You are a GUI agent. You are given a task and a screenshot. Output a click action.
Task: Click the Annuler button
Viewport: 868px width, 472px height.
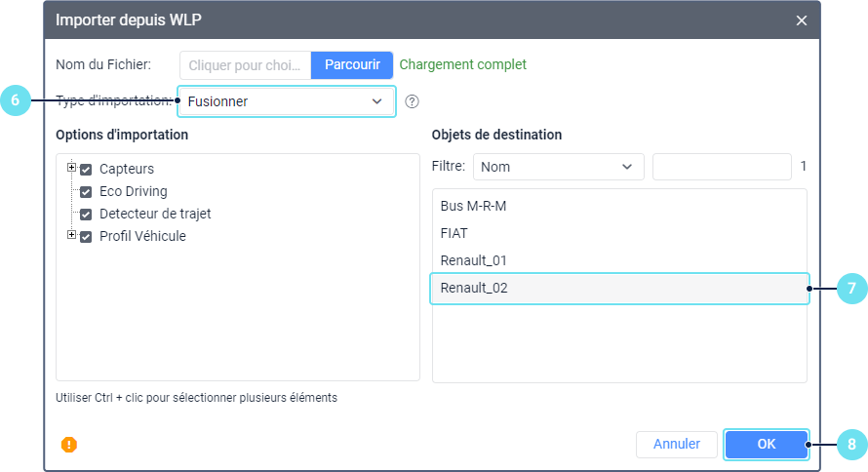676,445
